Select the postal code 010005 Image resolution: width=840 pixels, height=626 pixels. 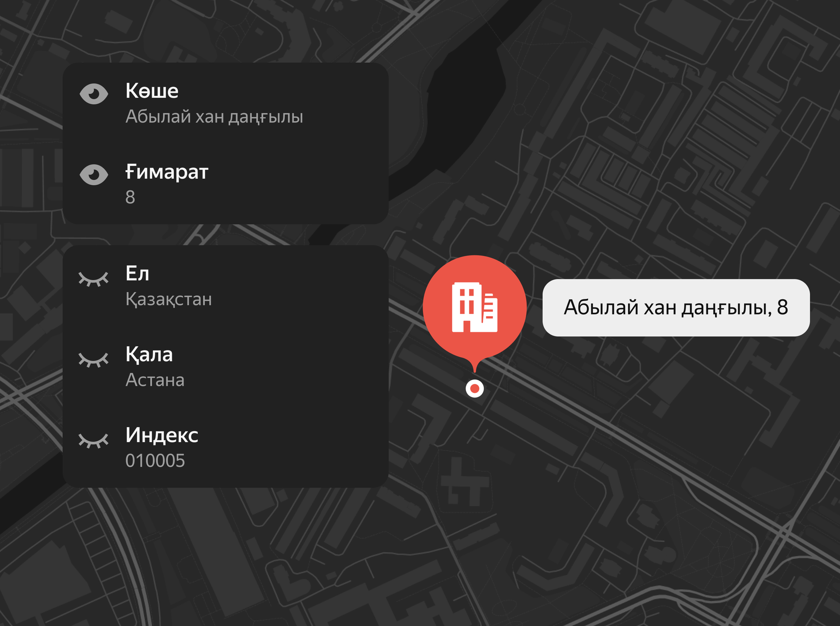[155, 461]
